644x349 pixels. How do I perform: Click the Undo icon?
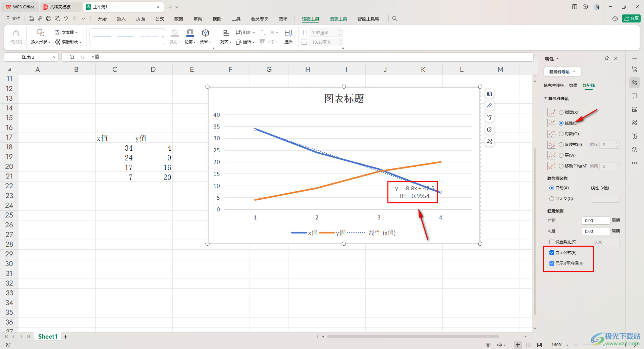[66, 19]
